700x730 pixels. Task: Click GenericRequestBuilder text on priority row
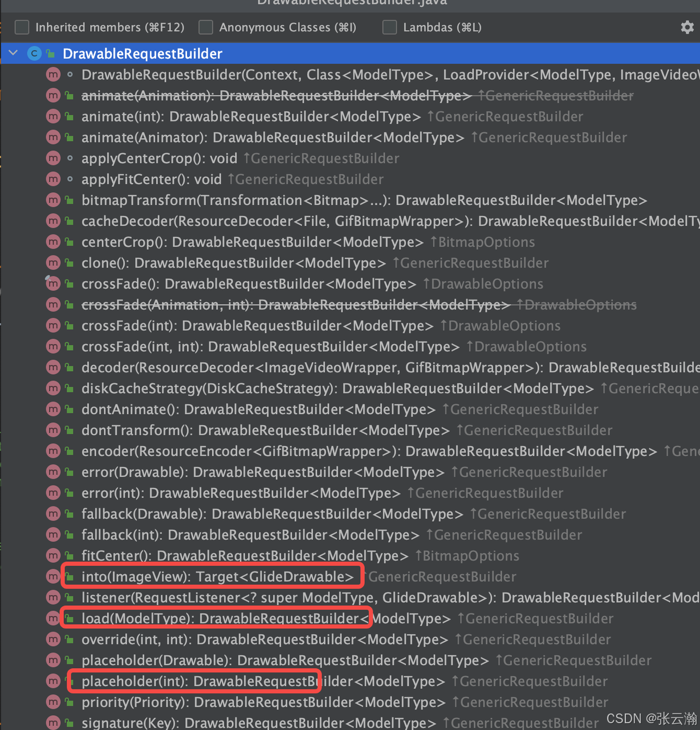(534, 702)
